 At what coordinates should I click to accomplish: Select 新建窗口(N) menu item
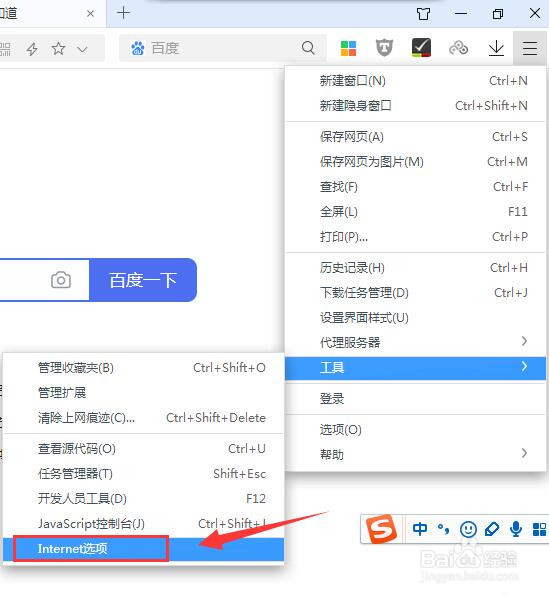[415, 80]
